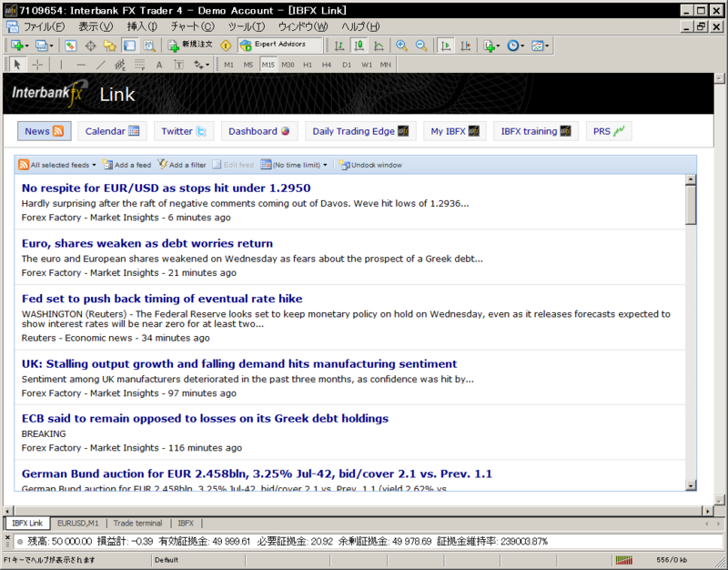Toggle the Terminal window icon

[x=129, y=46]
